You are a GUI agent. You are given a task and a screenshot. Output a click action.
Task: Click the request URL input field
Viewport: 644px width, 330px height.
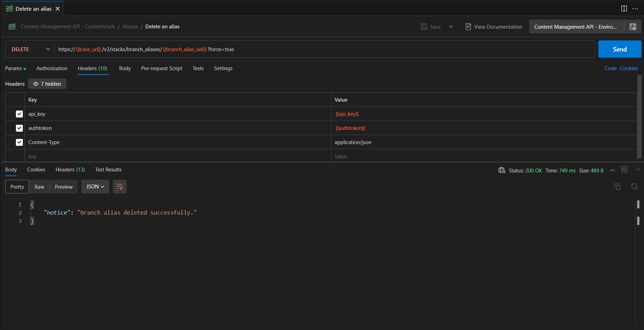coord(324,49)
